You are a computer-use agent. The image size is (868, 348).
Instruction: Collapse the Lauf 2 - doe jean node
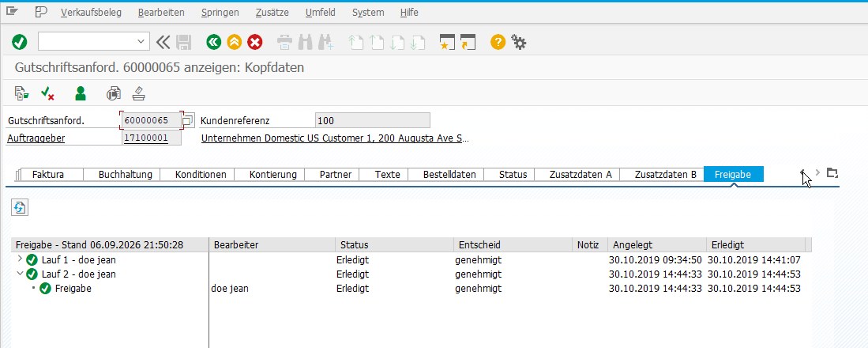pyautogui.click(x=21, y=273)
